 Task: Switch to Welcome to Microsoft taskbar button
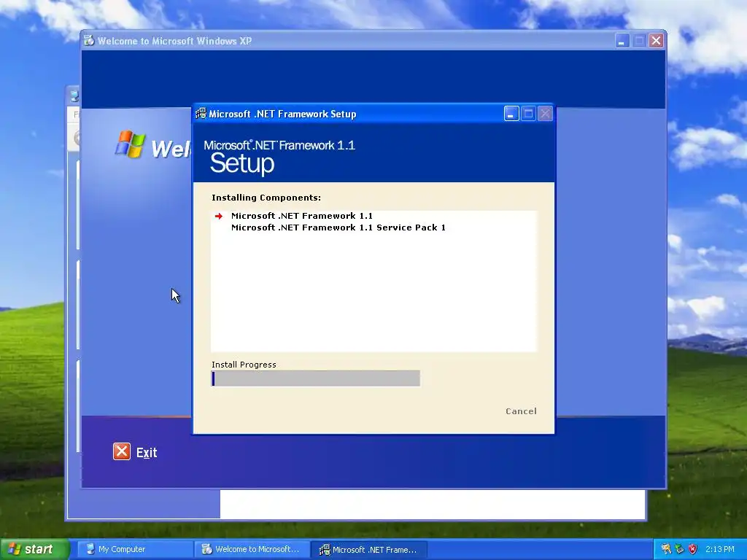(x=252, y=550)
